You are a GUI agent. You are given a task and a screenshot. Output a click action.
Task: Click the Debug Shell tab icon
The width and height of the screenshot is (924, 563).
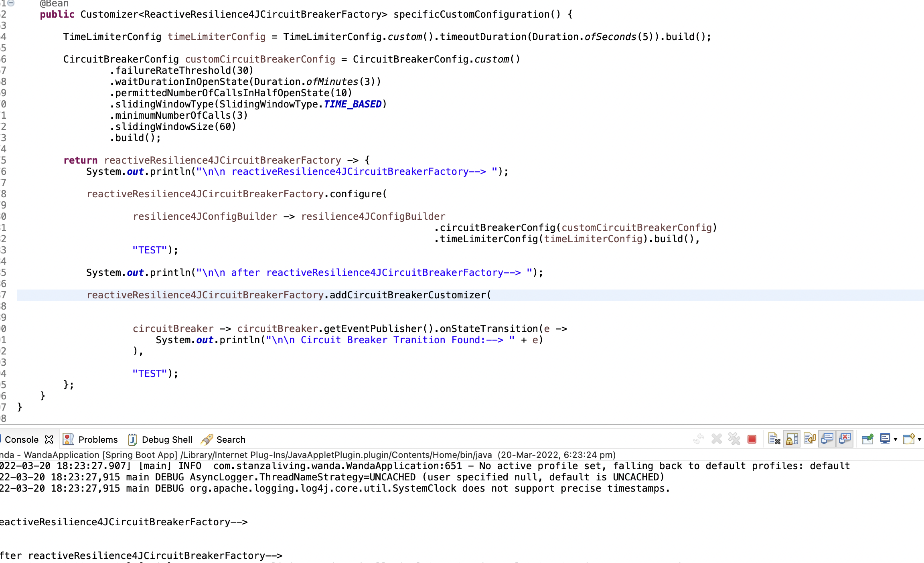coord(132,439)
